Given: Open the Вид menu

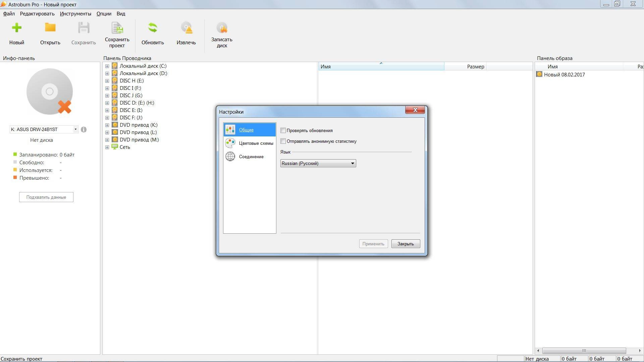Looking at the screenshot, I should coord(121,14).
